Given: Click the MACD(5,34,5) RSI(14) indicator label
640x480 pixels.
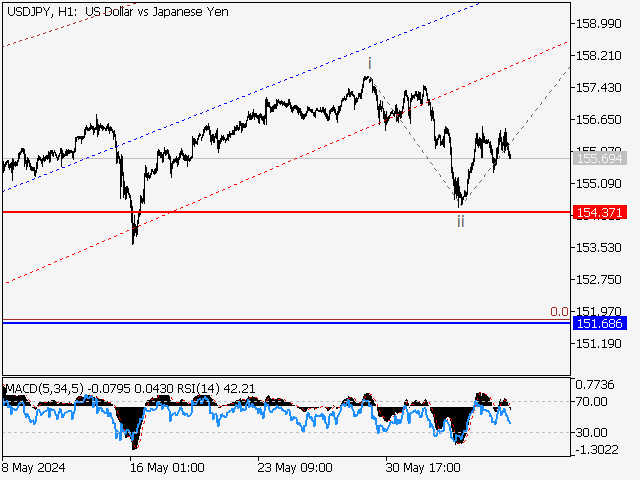Looking at the screenshot, I should point(130,389).
